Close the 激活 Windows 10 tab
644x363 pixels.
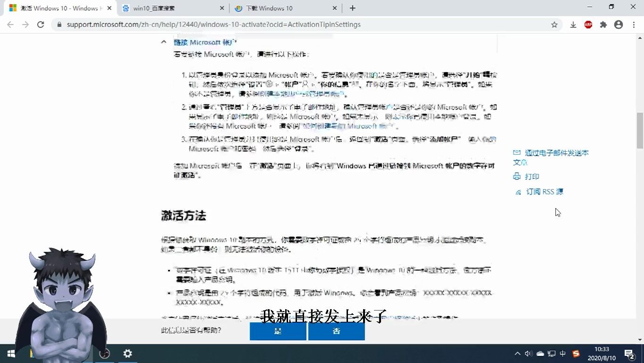coord(110,8)
